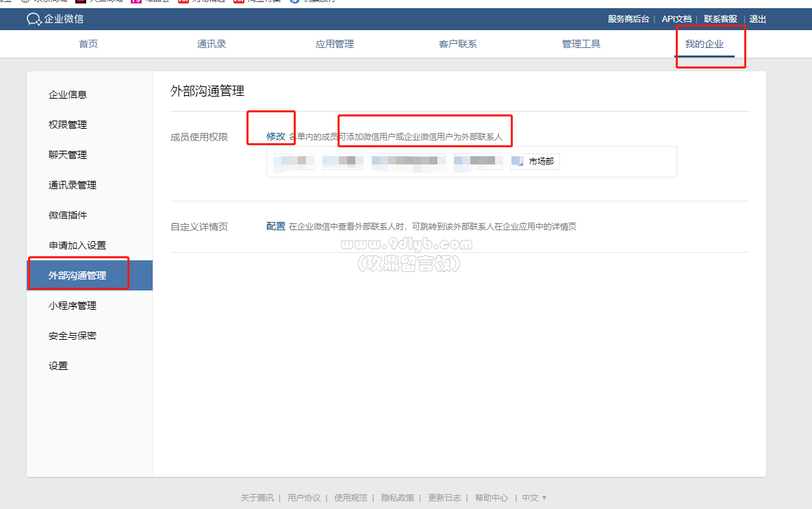This screenshot has width=812, height=509.
Task: Open the 使用规范 footer link
Action: tap(351, 497)
